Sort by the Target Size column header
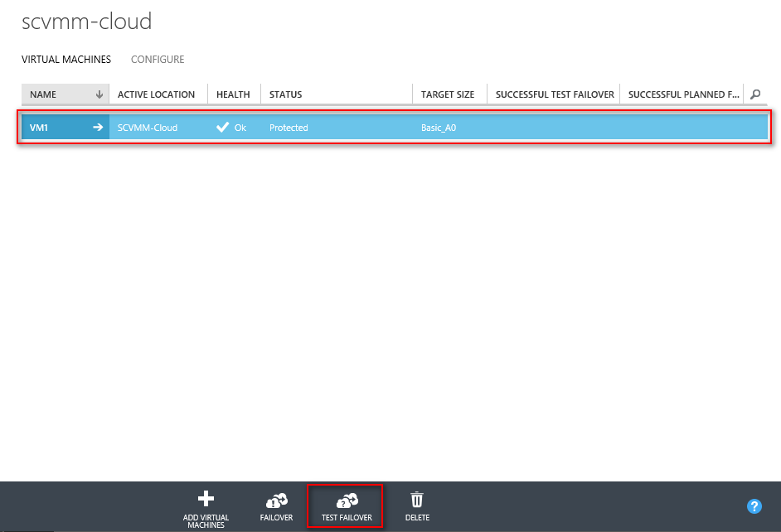Screen dimensions: 781x532 (449, 94)
